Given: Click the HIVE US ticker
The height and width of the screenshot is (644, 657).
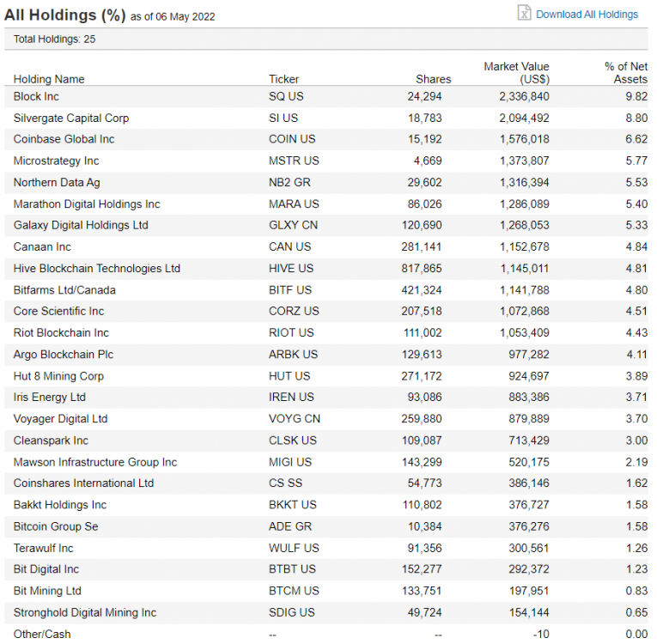Looking at the screenshot, I should [291, 269].
